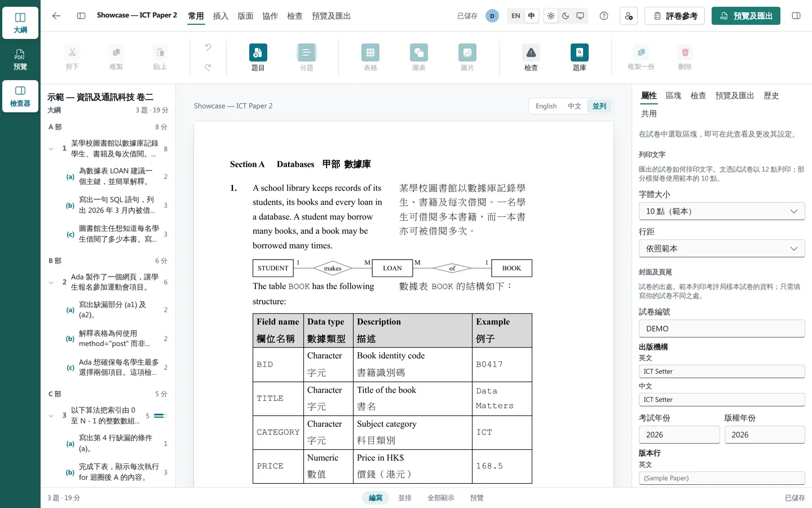
Task: Open the 大綱 outline sidebar panel
Action: tap(20, 23)
